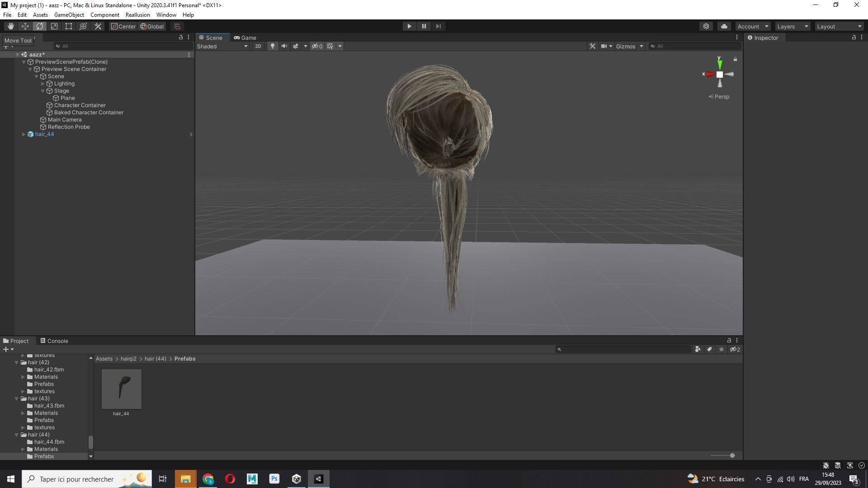Lock scene gizmo rotation
Screen dimensions: 868x488
pos(735,59)
